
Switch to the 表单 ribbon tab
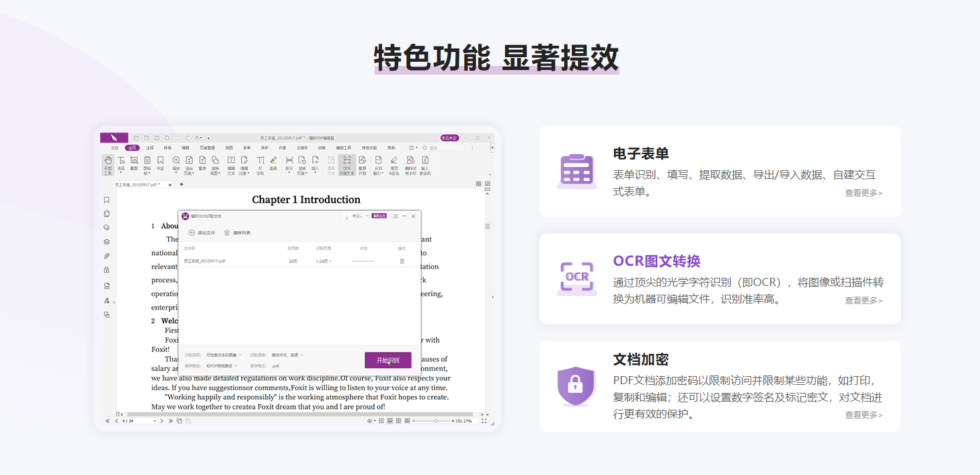(x=246, y=148)
